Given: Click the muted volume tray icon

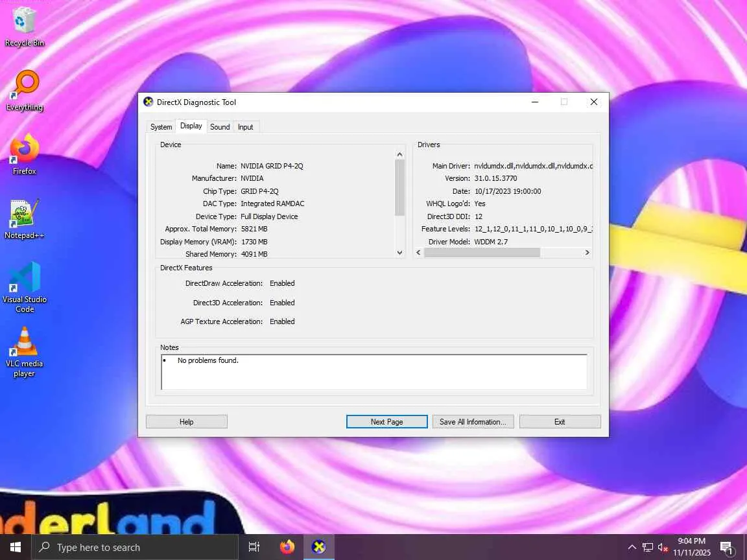Looking at the screenshot, I should coord(663,547).
